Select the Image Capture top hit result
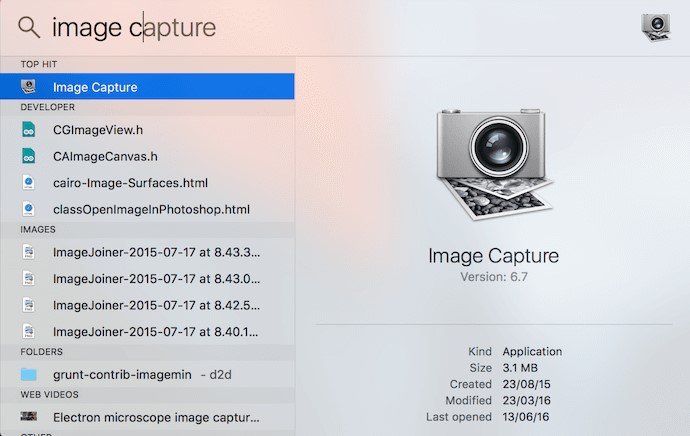 tap(147, 86)
